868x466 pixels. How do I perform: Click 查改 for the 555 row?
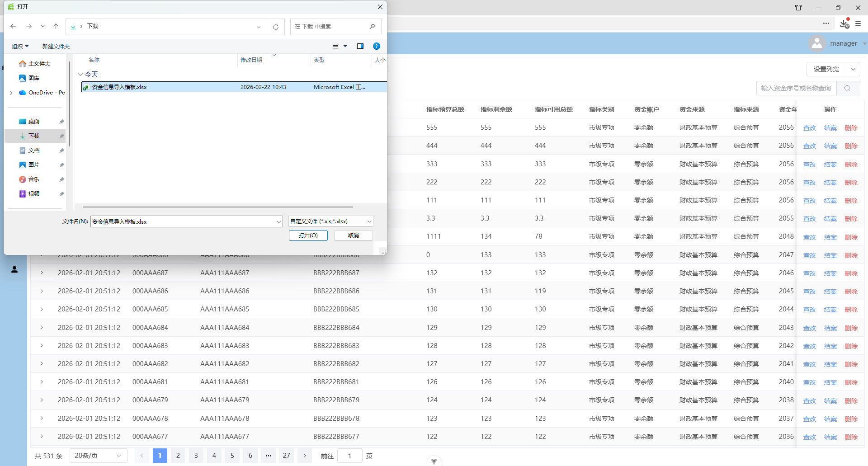click(810, 128)
